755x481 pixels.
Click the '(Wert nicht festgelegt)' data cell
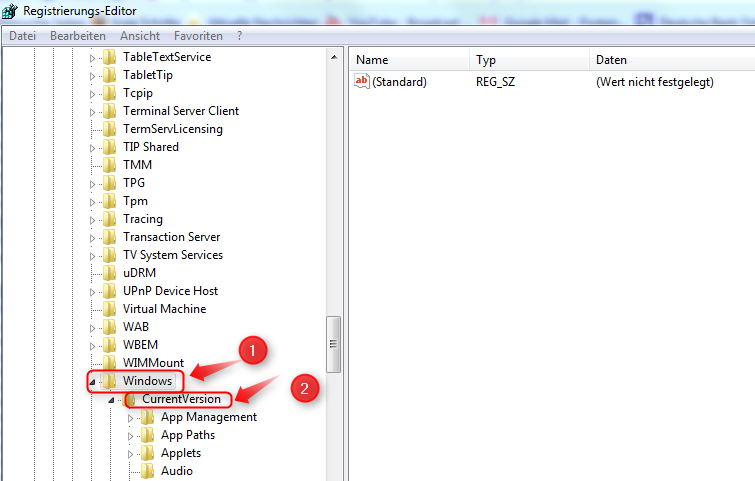pos(655,82)
